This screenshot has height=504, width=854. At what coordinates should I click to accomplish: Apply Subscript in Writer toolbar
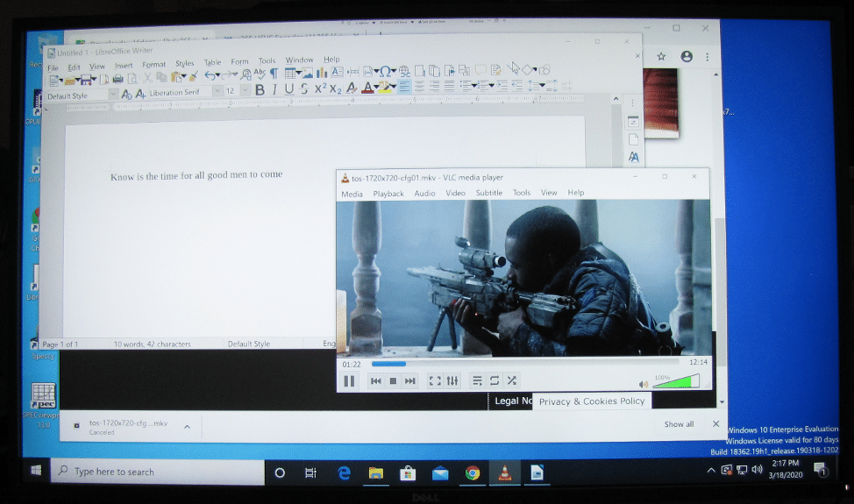pos(336,89)
